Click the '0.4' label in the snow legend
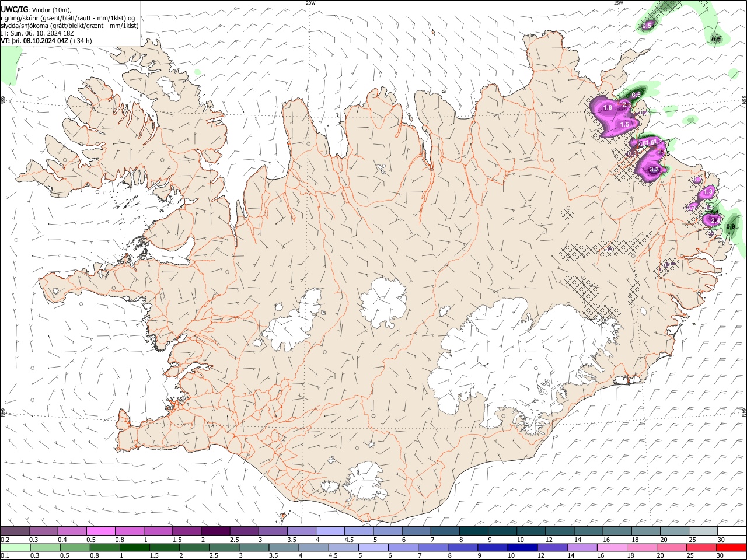Image resolution: width=747 pixels, height=560 pixels. 62,540
